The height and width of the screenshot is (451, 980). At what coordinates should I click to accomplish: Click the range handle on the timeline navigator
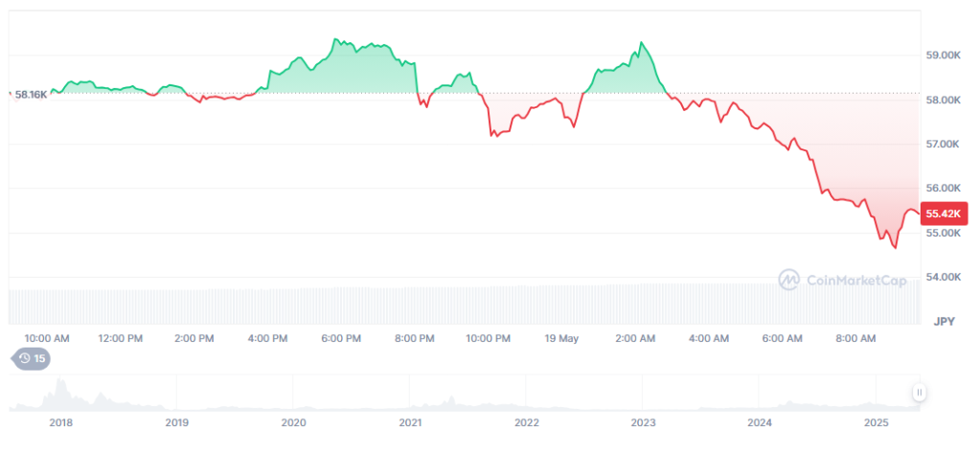click(x=919, y=392)
